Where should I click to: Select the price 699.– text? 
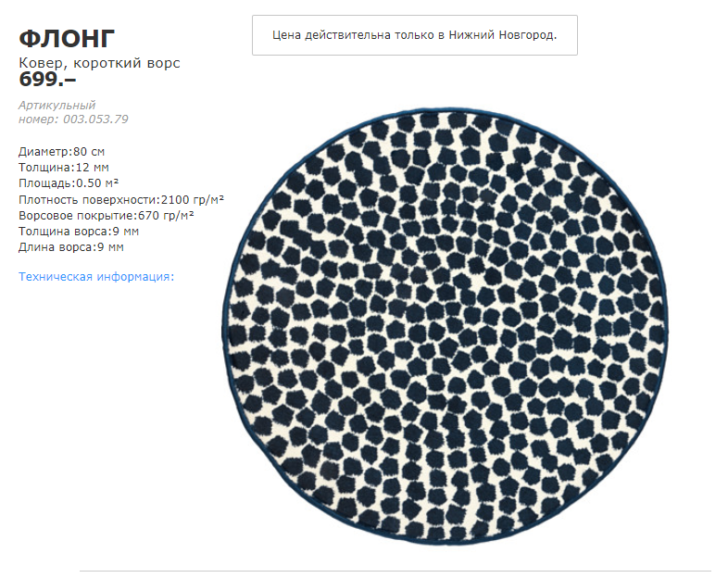coord(47,80)
